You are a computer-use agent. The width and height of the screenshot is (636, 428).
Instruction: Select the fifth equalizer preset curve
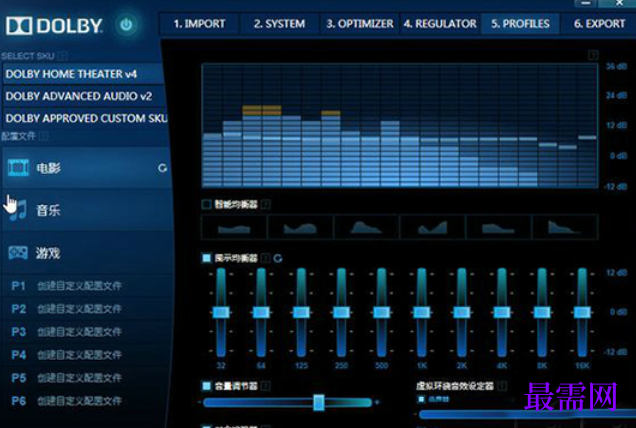[x=498, y=227]
